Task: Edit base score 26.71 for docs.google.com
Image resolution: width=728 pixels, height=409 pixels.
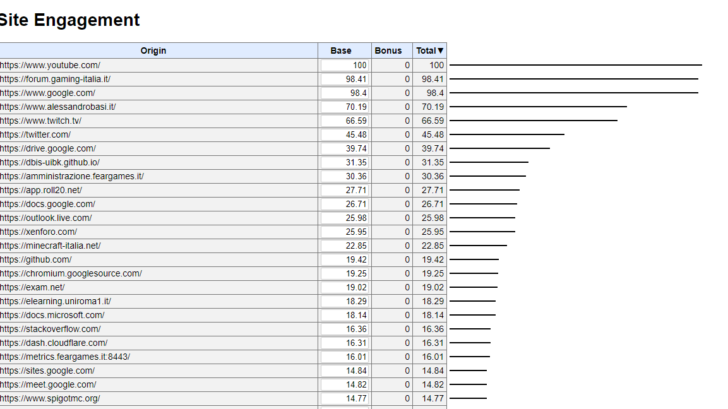Action: (344, 204)
